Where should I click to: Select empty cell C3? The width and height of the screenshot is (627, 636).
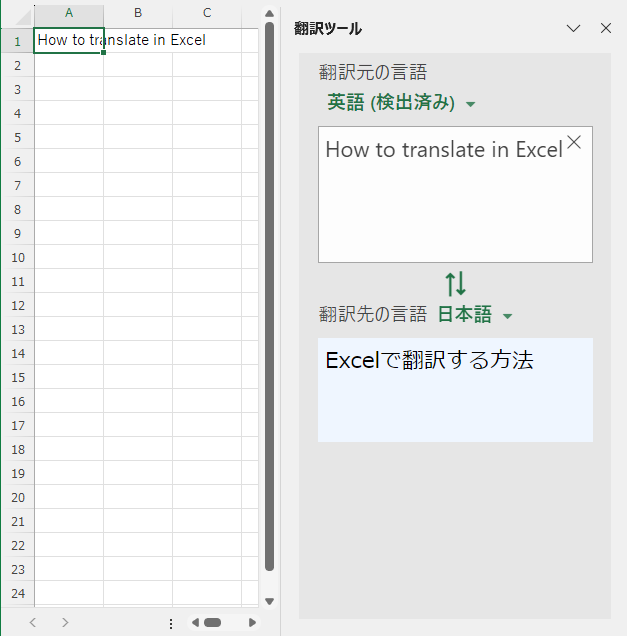click(x=207, y=89)
